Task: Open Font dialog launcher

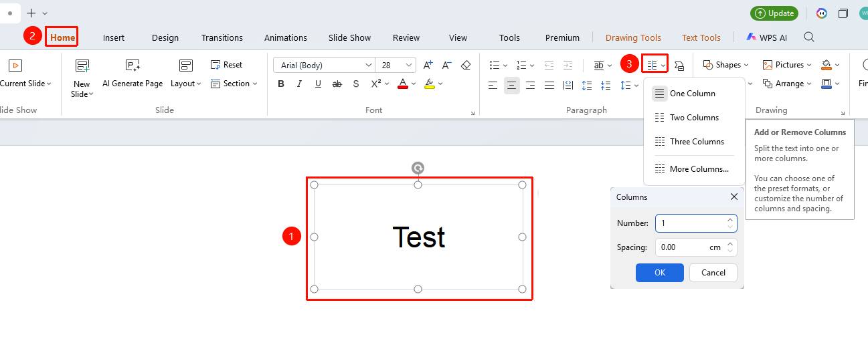Action: point(473,114)
